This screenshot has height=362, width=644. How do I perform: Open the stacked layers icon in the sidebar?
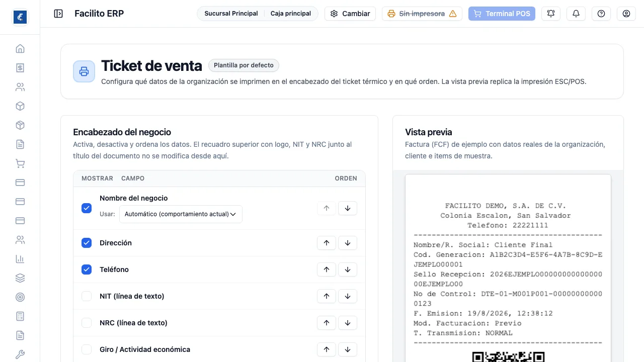click(x=20, y=278)
